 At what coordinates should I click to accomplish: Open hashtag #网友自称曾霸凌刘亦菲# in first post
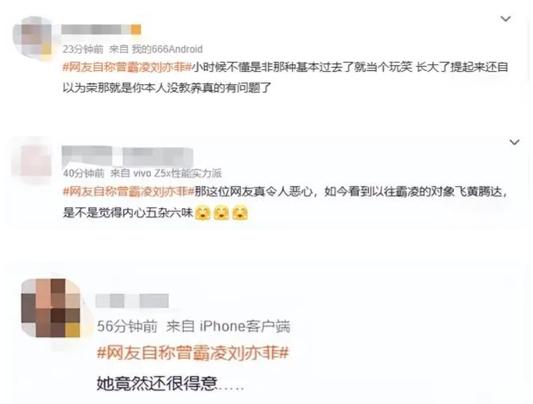(x=128, y=67)
